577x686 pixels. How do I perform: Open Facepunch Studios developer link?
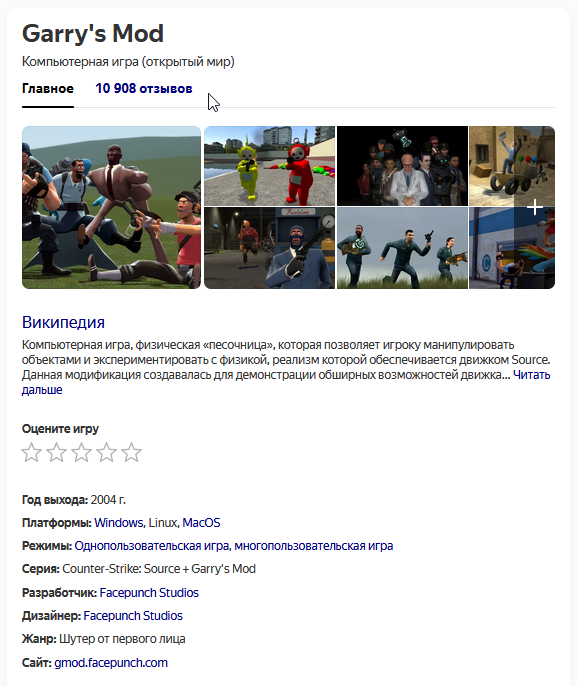coord(149,593)
